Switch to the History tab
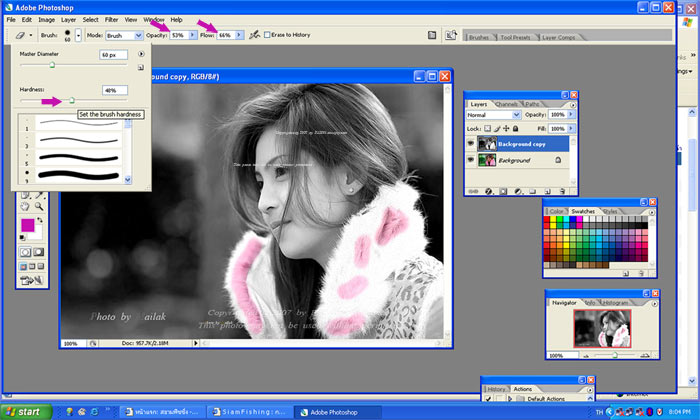This screenshot has height=420, width=700. [x=496, y=389]
